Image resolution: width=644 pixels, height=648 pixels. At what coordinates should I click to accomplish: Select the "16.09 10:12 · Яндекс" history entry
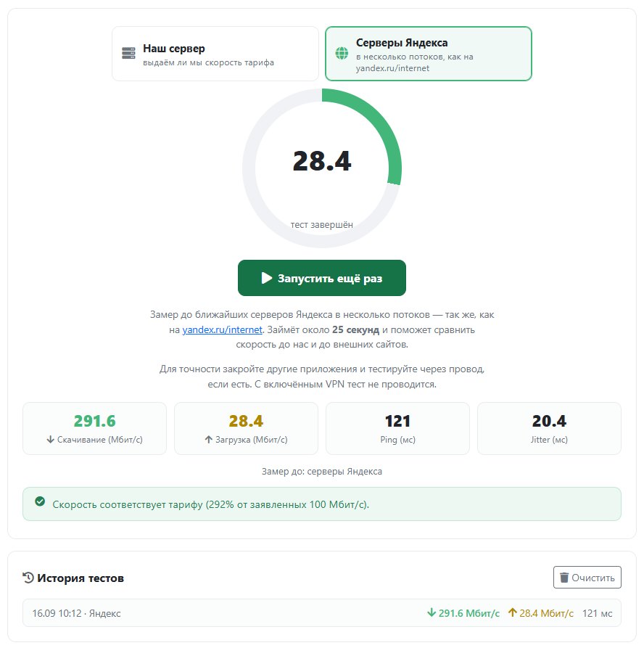(322, 613)
